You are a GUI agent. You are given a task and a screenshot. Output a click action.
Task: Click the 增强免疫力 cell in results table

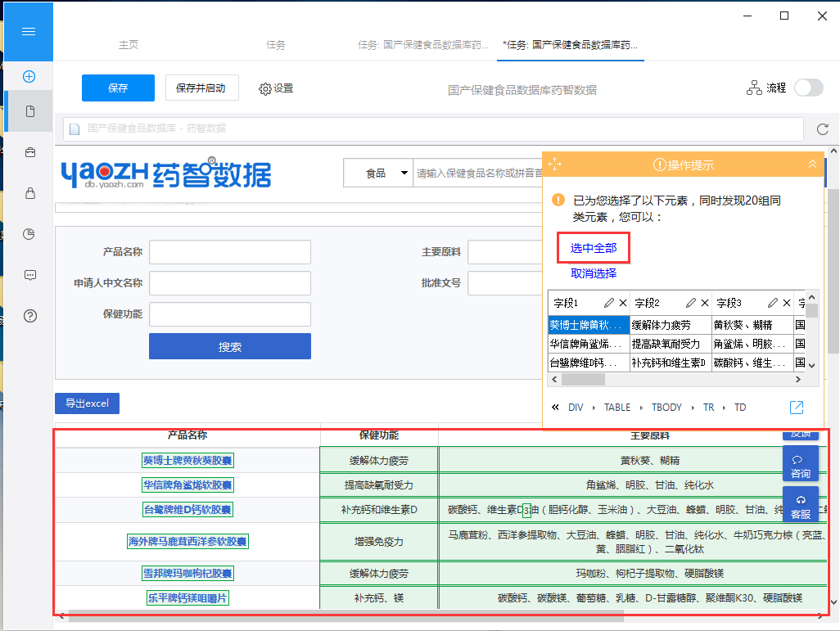379,542
